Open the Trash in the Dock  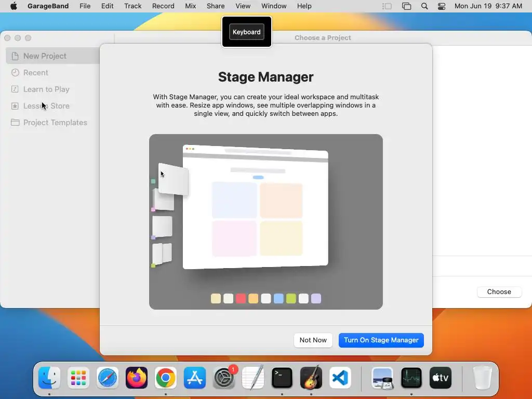482,378
